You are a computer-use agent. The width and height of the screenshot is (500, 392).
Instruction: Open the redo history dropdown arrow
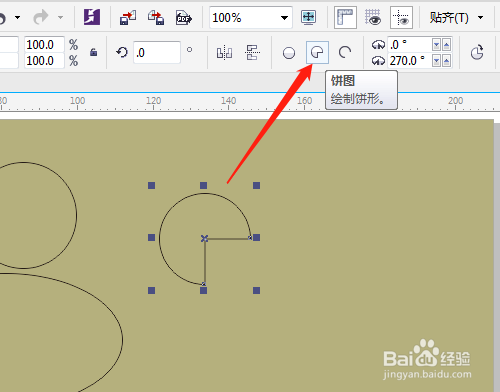(60, 17)
